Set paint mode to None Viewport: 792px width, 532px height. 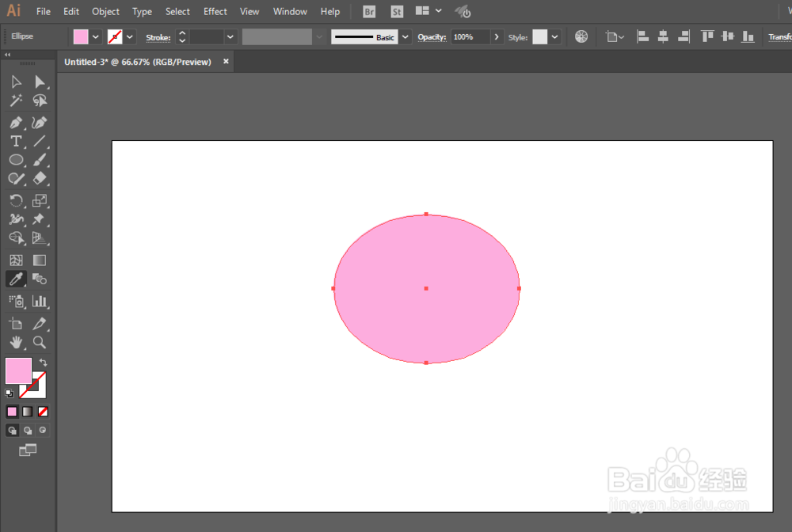pos(43,412)
